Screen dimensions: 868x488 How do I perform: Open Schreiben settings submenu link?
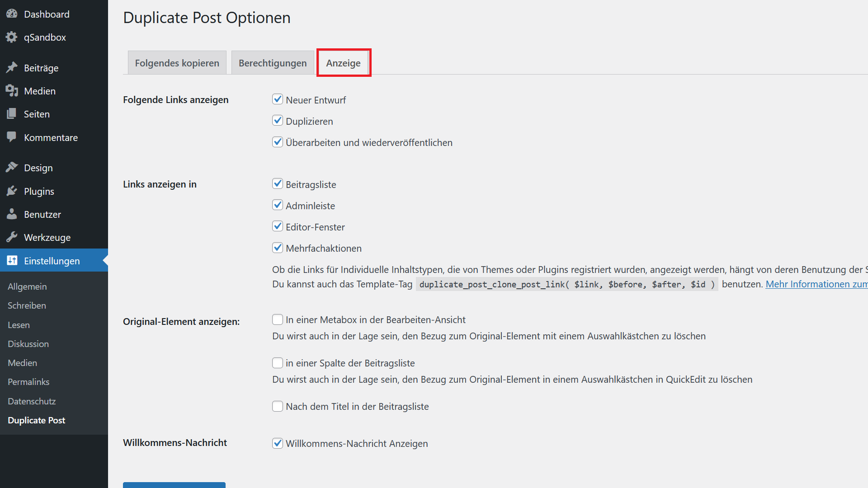[x=27, y=305]
